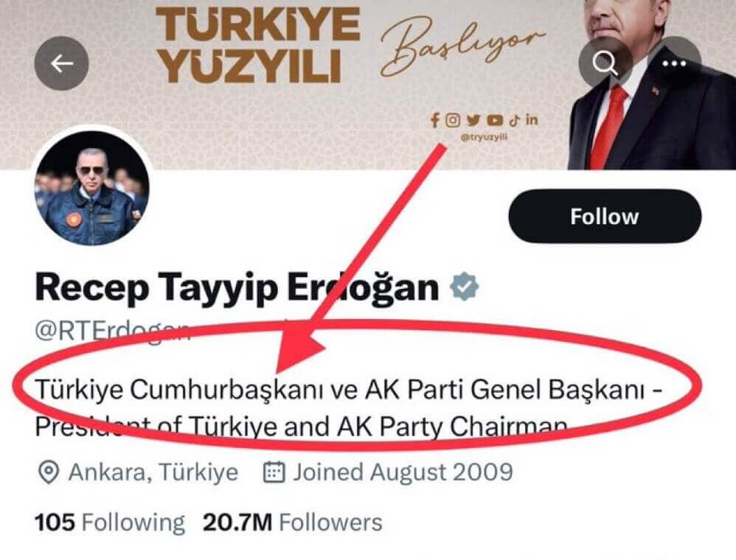Open profile search magnifier icon
Screen dimensions: 736x560
pyautogui.click(x=605, y=63)
